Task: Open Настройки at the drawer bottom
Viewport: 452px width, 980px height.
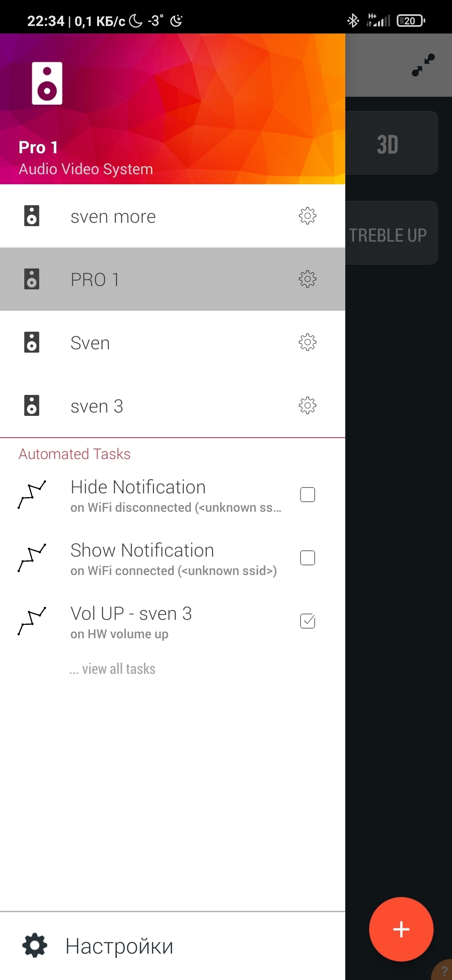Action: 119,946
